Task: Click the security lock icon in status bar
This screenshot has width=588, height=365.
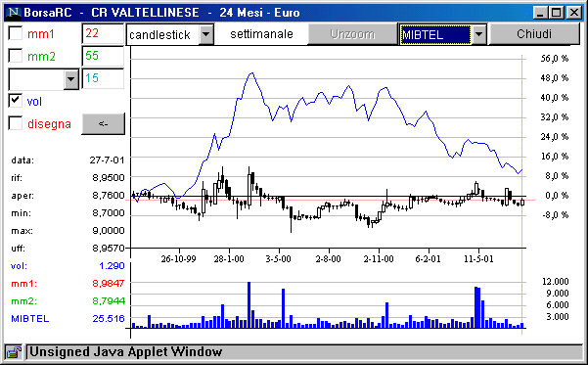Action: pos(14,352)
